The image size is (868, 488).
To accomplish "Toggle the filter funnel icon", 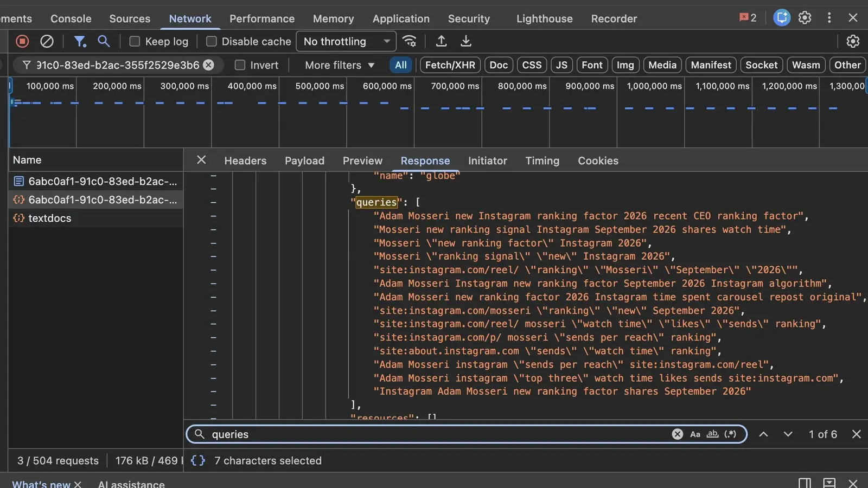I will (80, 41).
